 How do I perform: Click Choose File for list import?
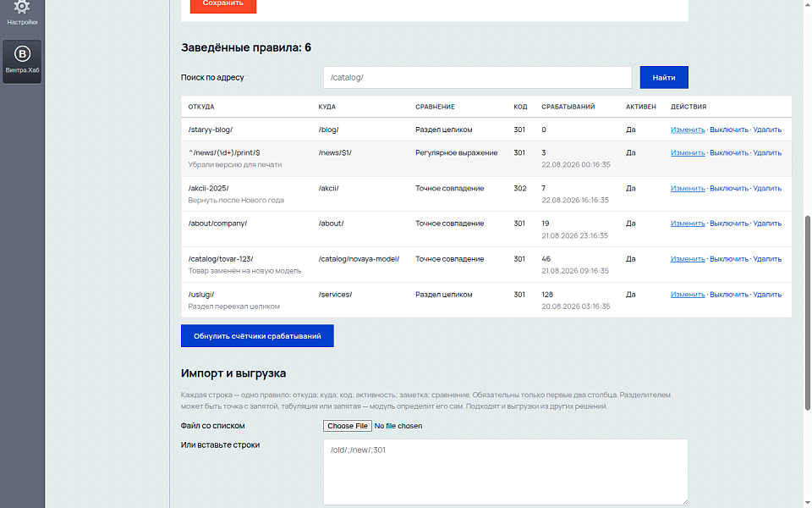[x=348, y=426]
